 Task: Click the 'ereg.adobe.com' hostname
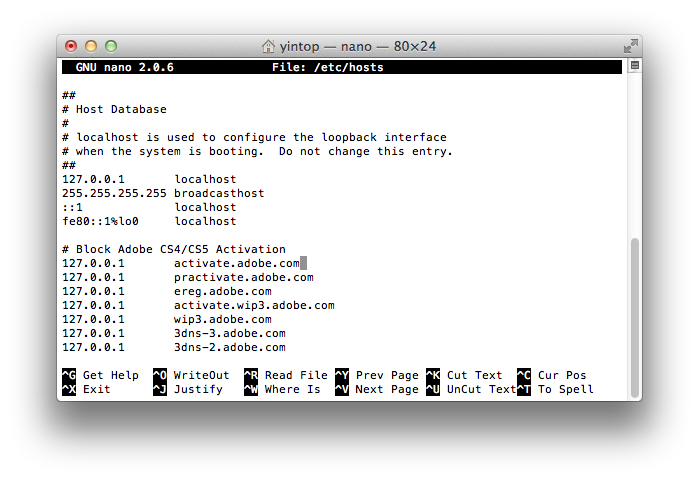pyautogui.click(x=222, y=291)
